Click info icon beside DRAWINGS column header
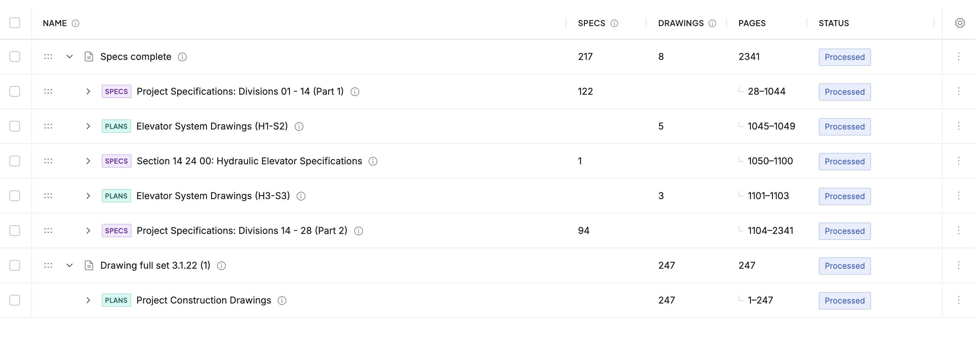The height and width of the screenshot is (342, 980). (712, 23)
